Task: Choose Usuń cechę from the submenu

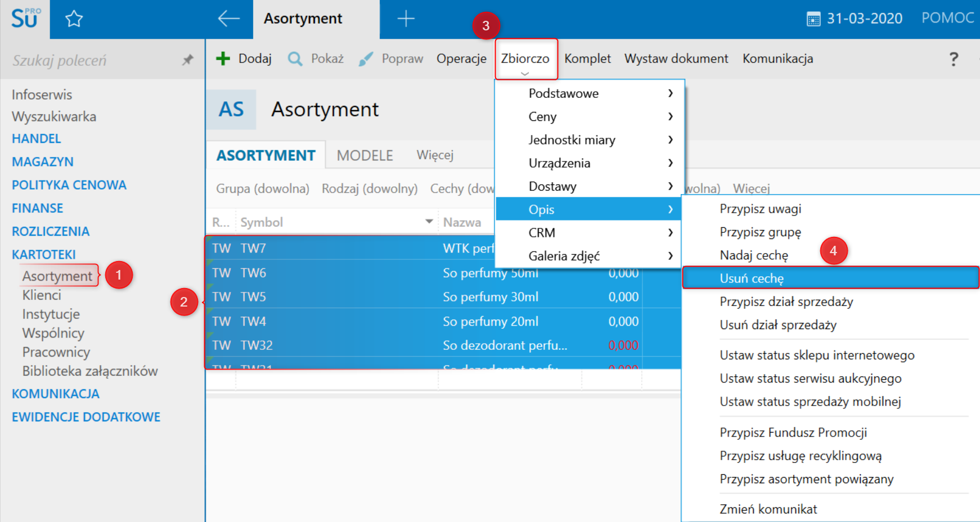Action: click(830, 278)
